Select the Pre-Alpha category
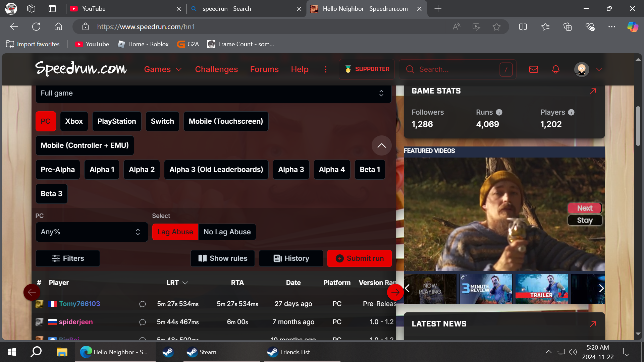Screen dimensions: 644x362 point(58,170)
